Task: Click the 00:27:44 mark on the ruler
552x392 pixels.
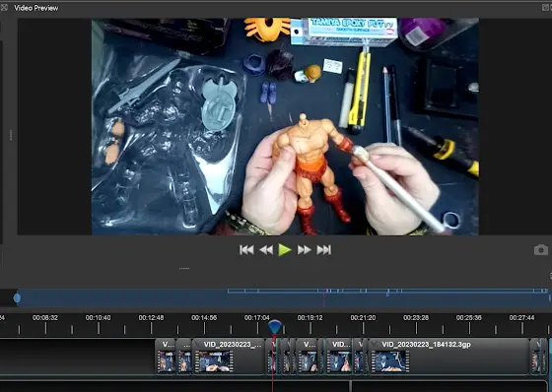Action: click(x=521, y=318)
